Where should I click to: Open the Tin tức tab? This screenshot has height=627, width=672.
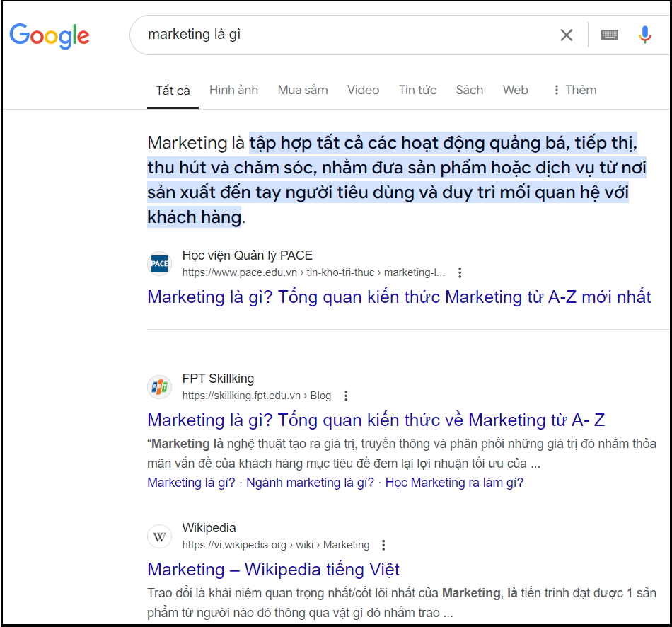(417, 90)
